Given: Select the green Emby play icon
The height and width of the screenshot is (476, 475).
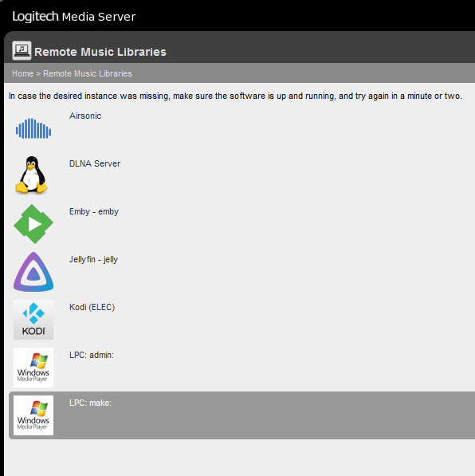Looking at the screenshot, I should 33,224.
